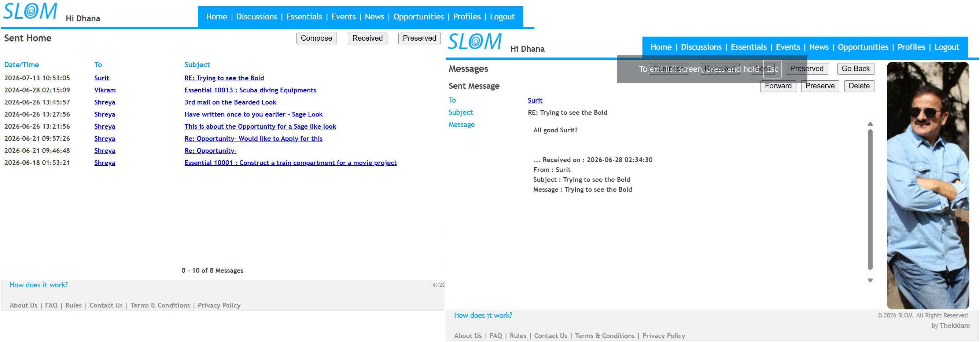This screenshot has height=342, width=980.
Task: Click Compose button on Sent Home page
Action: pyautogui.click(x=317, y=38)
